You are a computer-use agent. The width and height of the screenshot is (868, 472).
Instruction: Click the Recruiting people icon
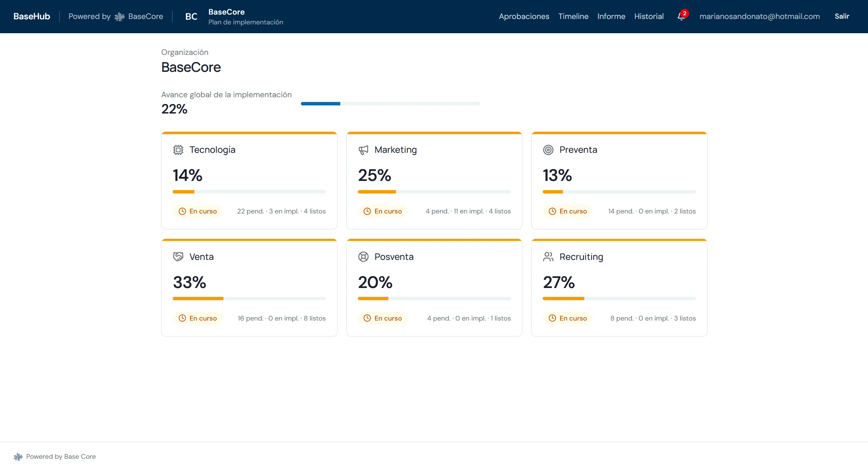(548, 257)
